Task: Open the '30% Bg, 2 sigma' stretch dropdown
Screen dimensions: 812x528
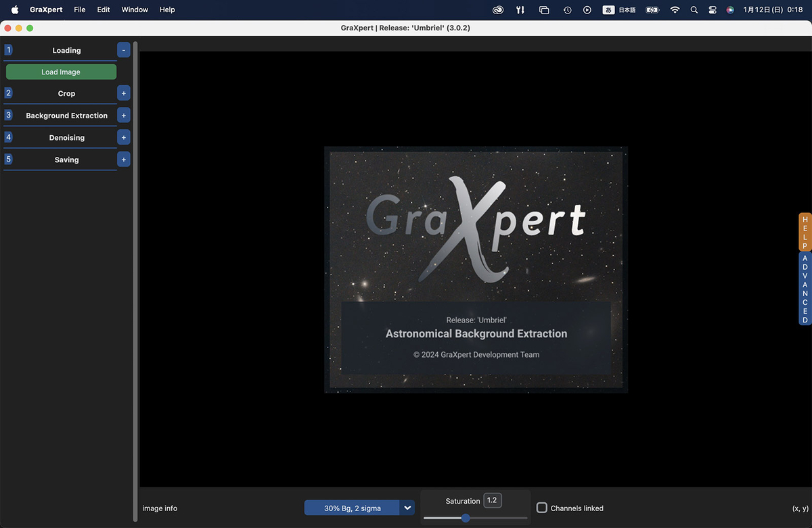Action: [359, 507]
